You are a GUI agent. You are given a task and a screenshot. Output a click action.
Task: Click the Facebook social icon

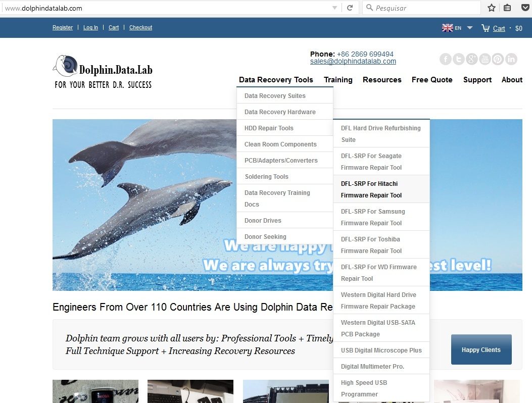[x=446, y=59]
